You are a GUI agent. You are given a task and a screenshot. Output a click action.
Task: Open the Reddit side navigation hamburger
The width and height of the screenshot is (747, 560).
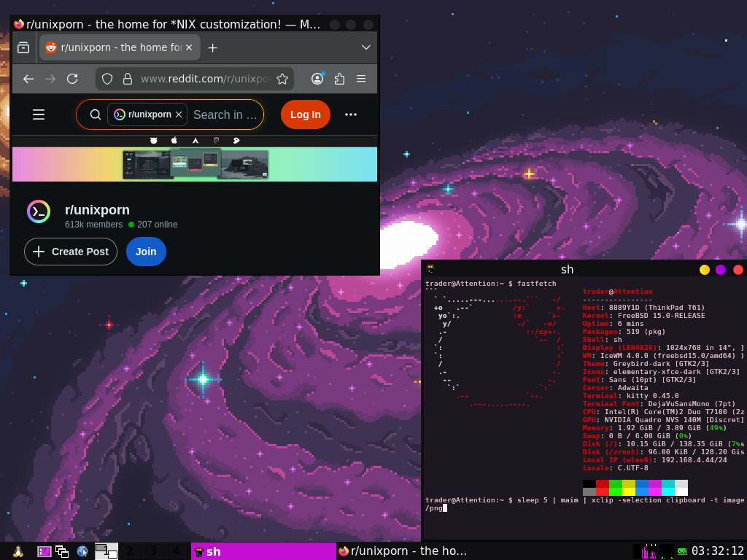pyautogui.click(x=39, y=114)
